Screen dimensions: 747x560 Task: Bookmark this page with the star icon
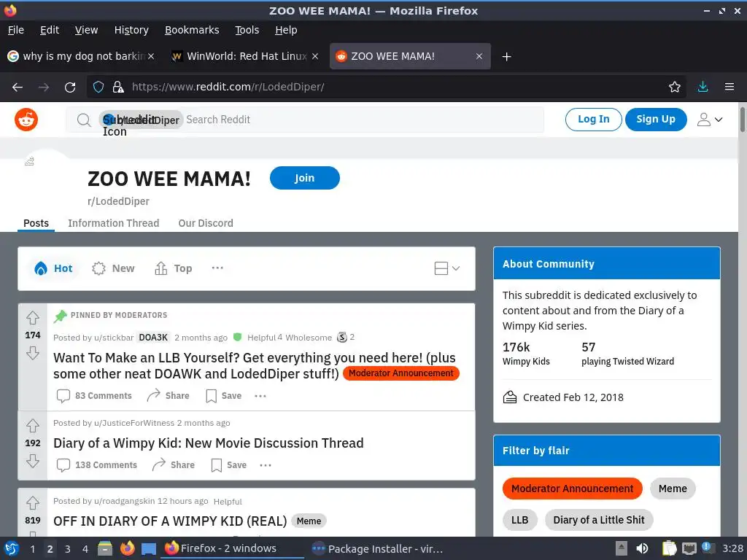[x=674, y=87]
